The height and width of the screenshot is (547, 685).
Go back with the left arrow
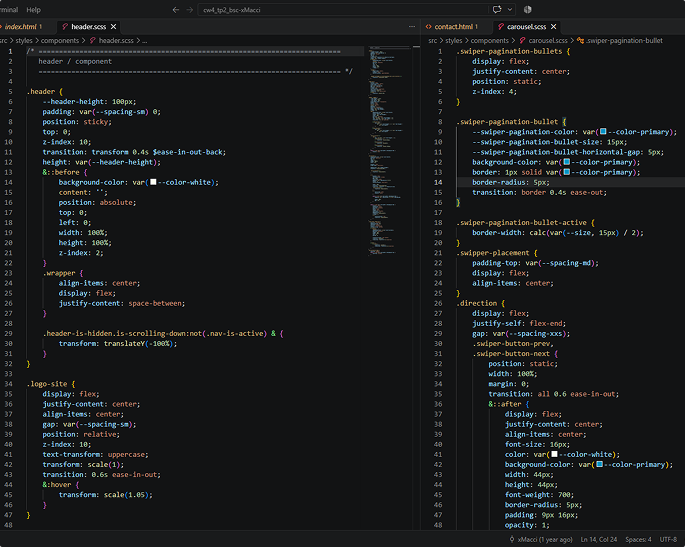[176, 10]
